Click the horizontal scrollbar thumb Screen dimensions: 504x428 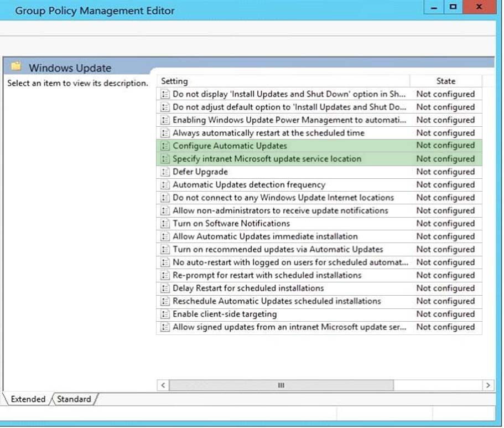click(x=281, y=385)
